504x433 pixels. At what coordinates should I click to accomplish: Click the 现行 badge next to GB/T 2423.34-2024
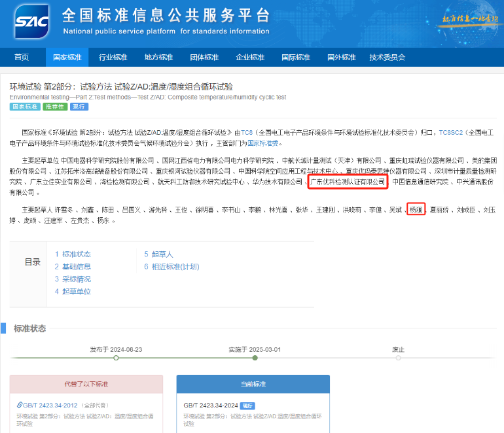247,406
